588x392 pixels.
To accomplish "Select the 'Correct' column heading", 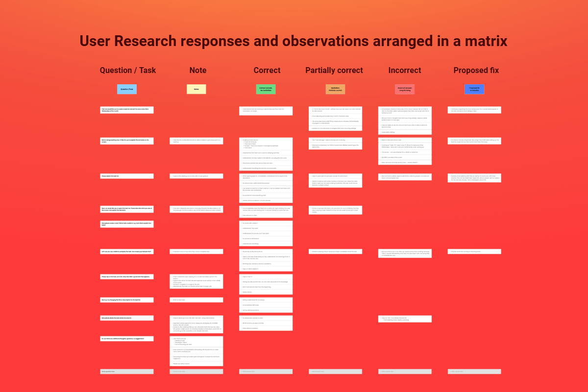I will (x=267, y=70).
